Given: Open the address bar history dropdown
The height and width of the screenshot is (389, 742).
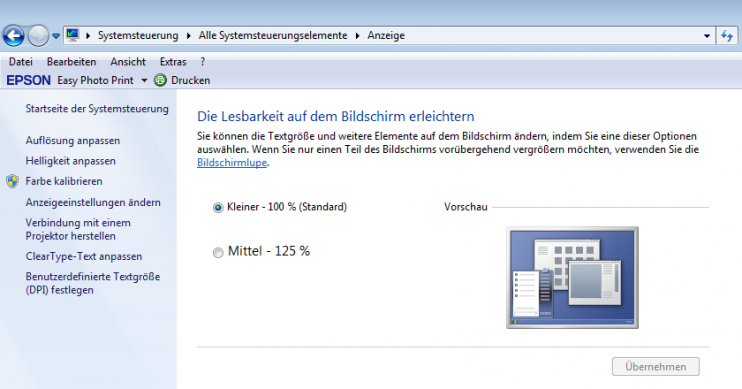Looking at the screenshot, I should click(x=707, y=36).
